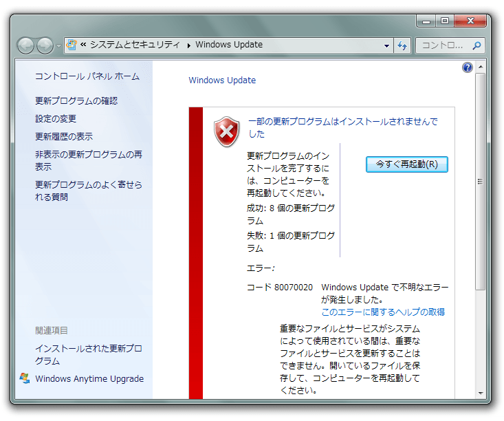Click scrollbar up arrow
504x421 pixels.
(x=481, y=67)
